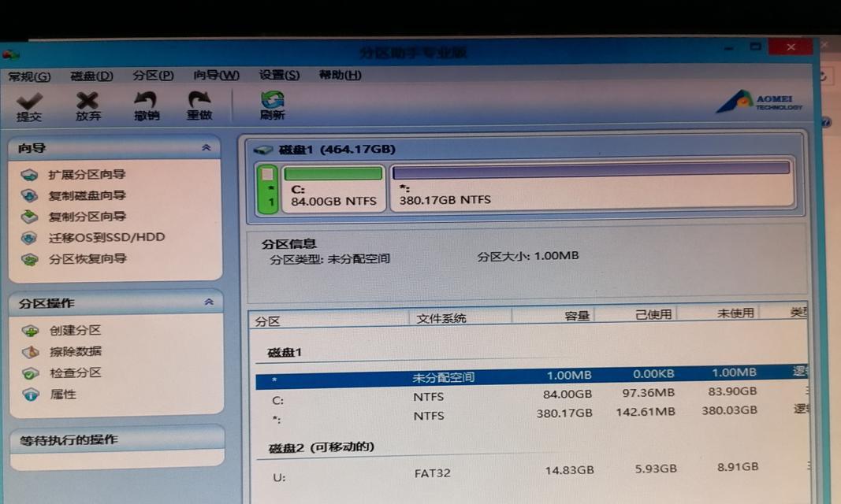
Task: Open the 常规(G) menu
Action: 29,76
